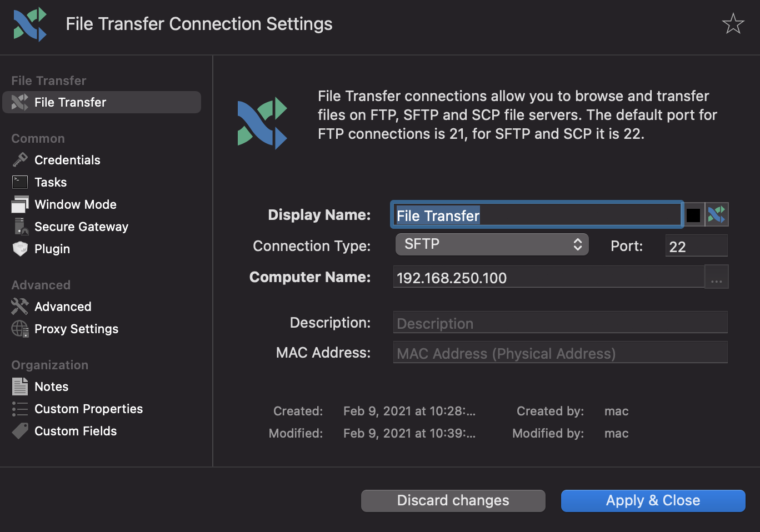760x532 pixels.
Task: Toggle the favorite star for this connection
Action: [x=733, y=23]
